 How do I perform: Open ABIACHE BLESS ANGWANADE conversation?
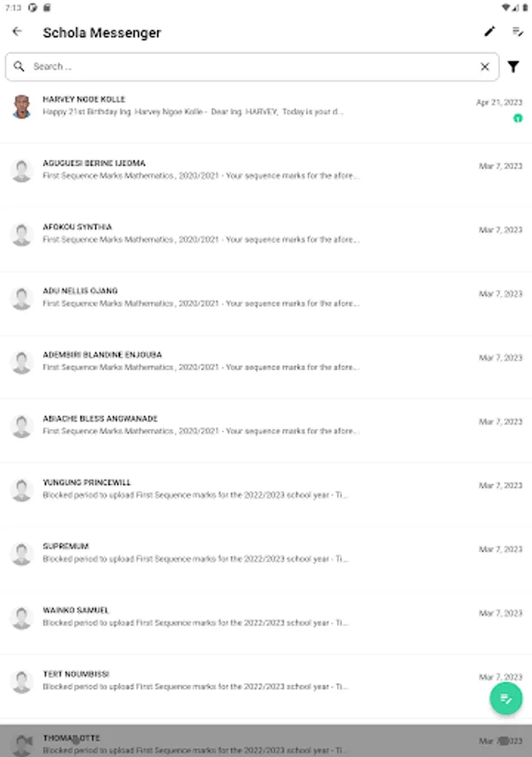[266, 431]
